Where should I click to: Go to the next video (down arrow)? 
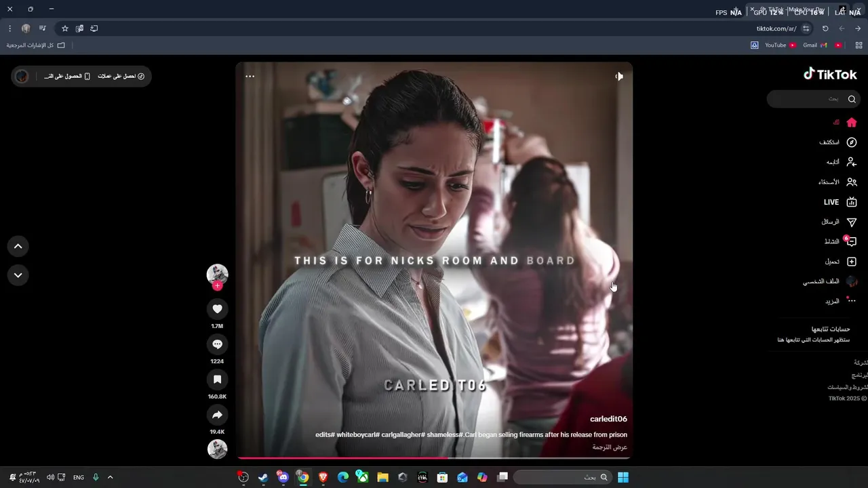coord(18,275)
